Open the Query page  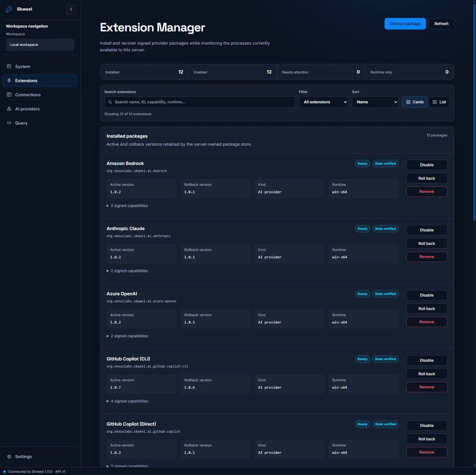[x=40, y=123]
